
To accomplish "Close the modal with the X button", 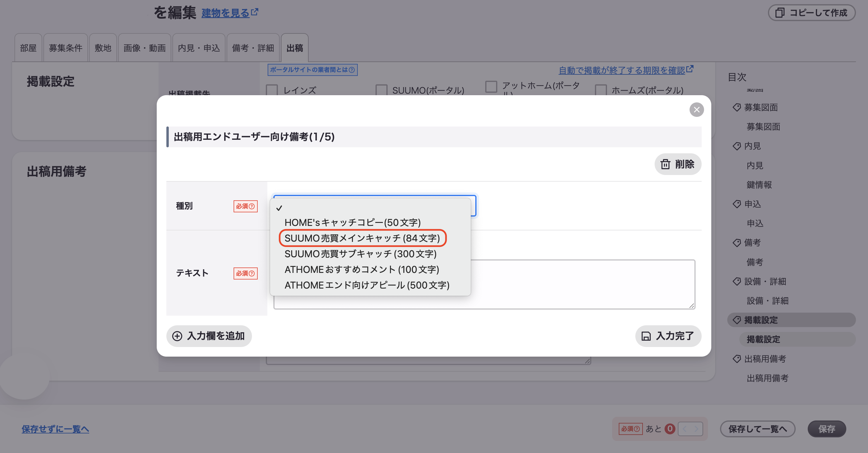I will pyautogui.click(x=697, y=110).
